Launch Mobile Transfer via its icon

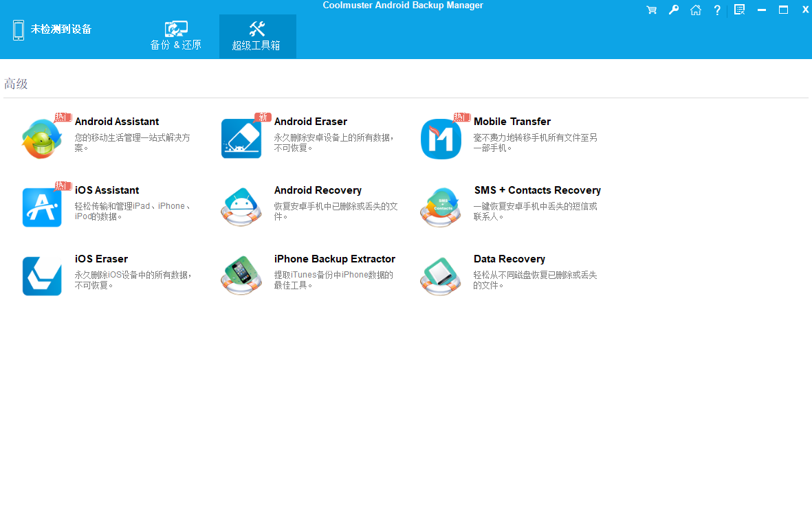point(441,139)
